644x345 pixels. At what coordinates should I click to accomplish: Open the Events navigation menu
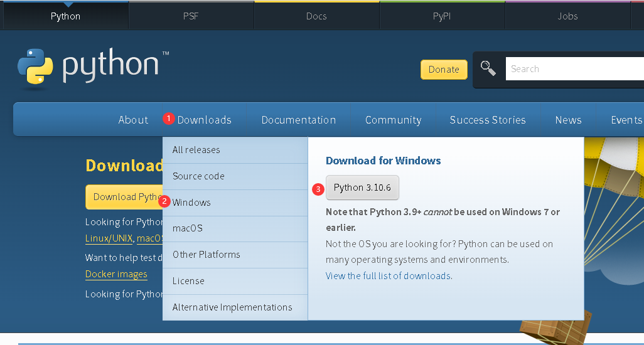[626, 120]
